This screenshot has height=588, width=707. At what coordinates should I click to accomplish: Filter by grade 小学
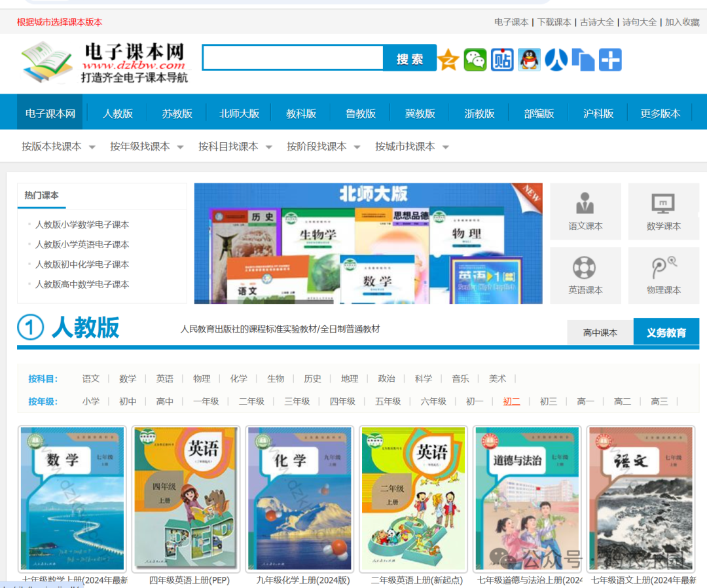(90, 401)
